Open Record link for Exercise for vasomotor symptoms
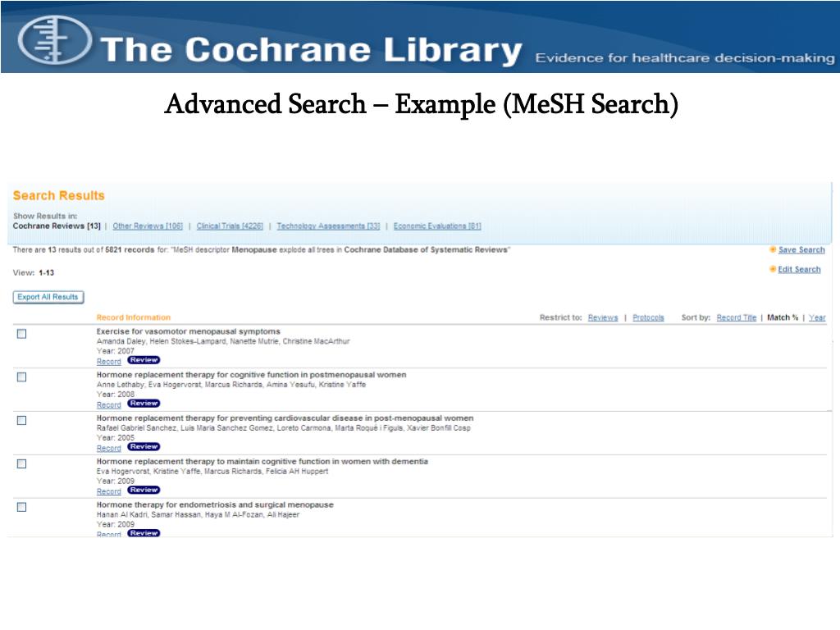 (109, 362)
